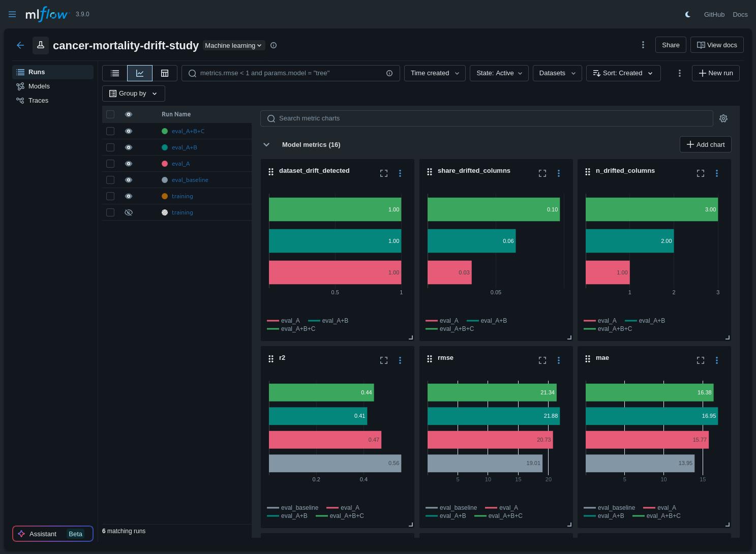
Task: Open the chart settings gear icon
Action: [x=723, y=118]
